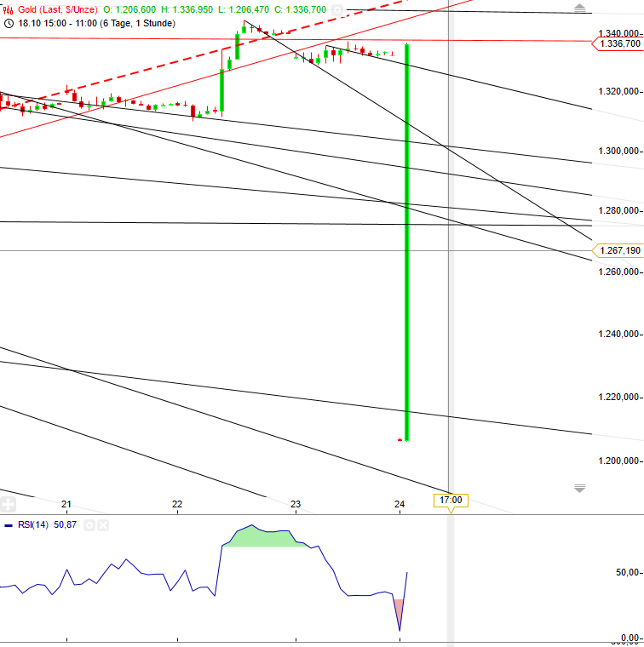Click the open value 'O: 1.206,600'
The height and width of the screenshot is (647, 644).
(x=129, y=9)
